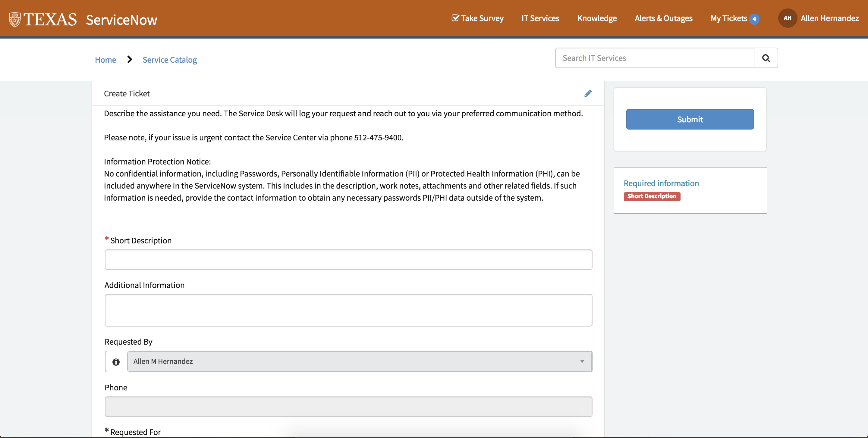Go to the Home breadcrumb link
This screenshot has width=868, height=438.
[105, 60]
